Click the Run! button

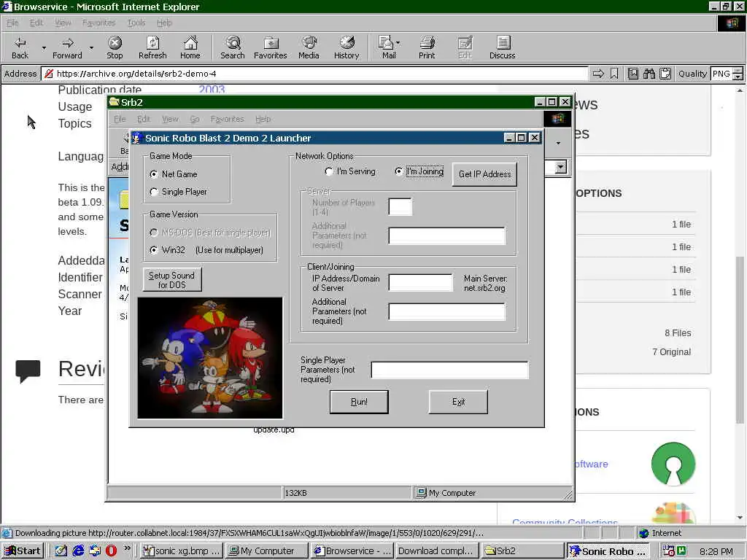coord(359,402)
